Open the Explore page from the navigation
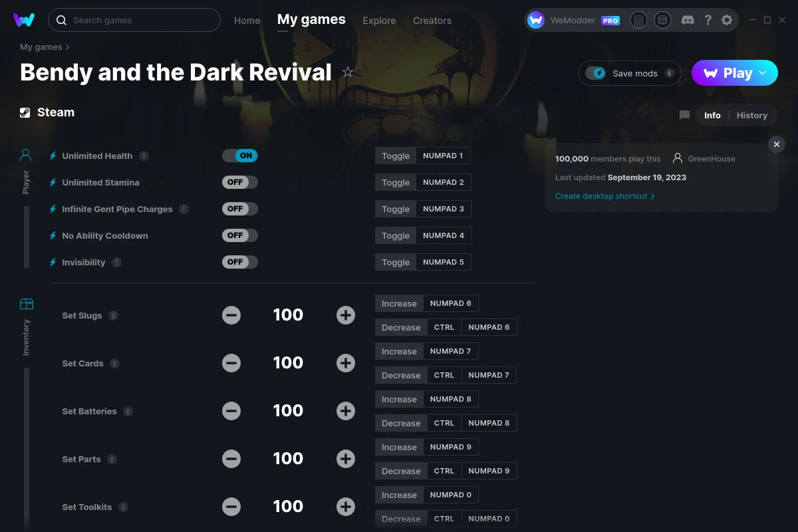 tap(379, 21)
